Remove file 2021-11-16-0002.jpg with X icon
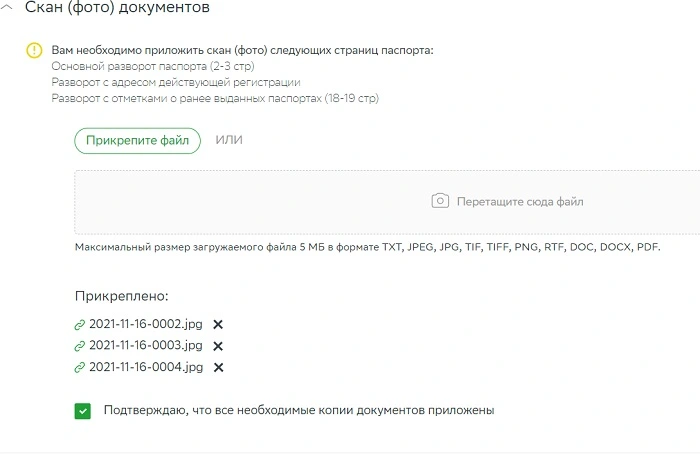The width and height of the screenshot is (700, 454). pos(218,325)
